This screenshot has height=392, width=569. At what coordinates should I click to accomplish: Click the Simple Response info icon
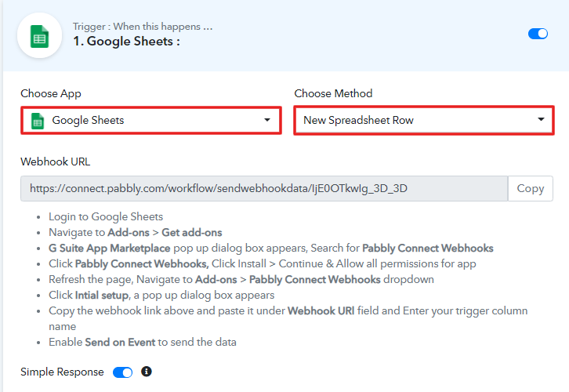(x=147, y=372)
